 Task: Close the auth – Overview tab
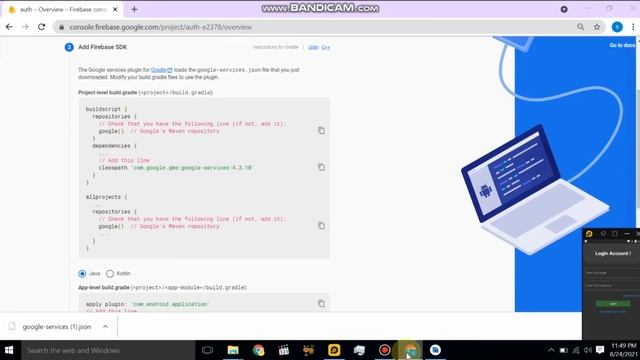(115, 9)
